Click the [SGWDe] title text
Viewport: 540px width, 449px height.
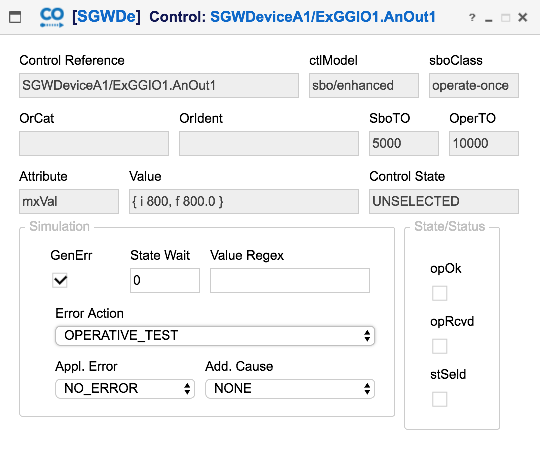pos(106,17)
